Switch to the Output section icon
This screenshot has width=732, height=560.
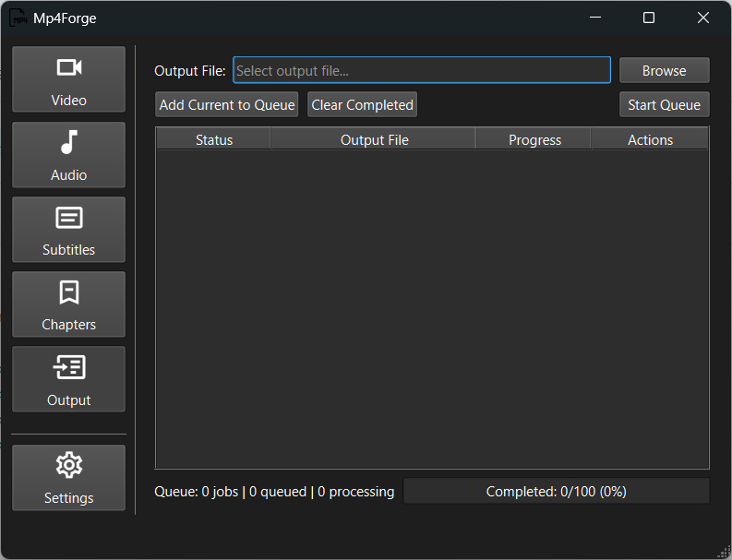click(69, 367)
